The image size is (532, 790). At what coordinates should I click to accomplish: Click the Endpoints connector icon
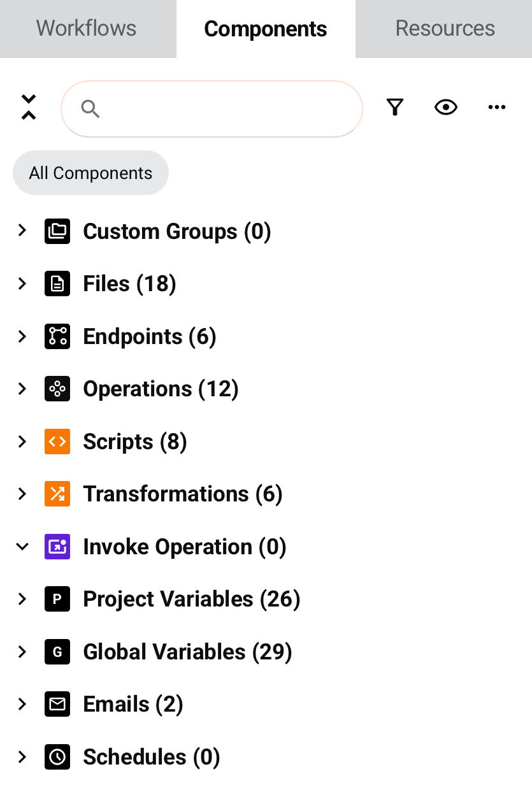57,336
